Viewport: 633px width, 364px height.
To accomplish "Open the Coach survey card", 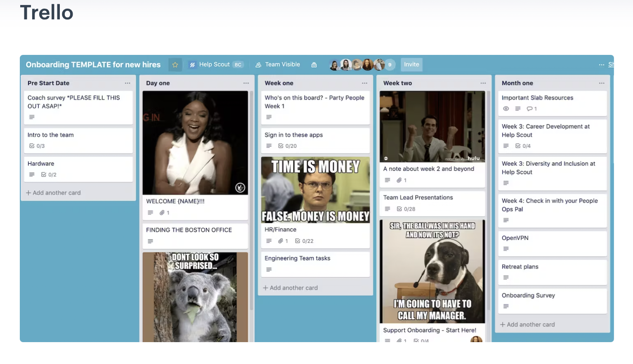I will tap(78, 107).
